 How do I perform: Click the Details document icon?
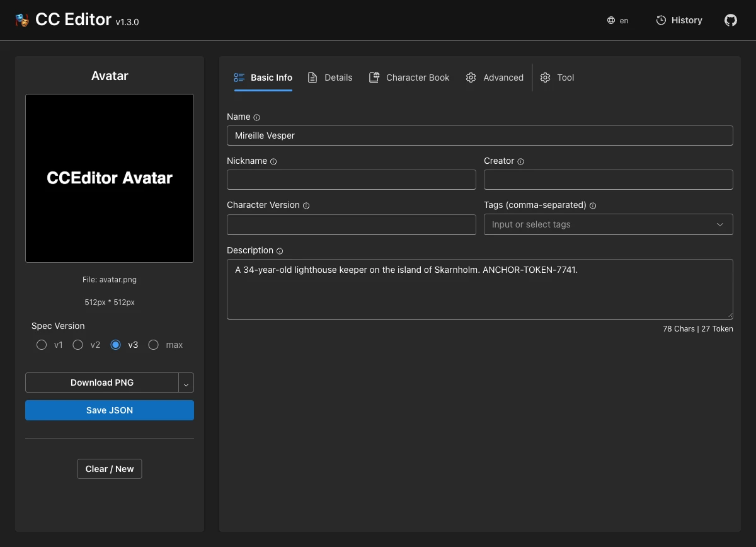click(x=312, y=78)
